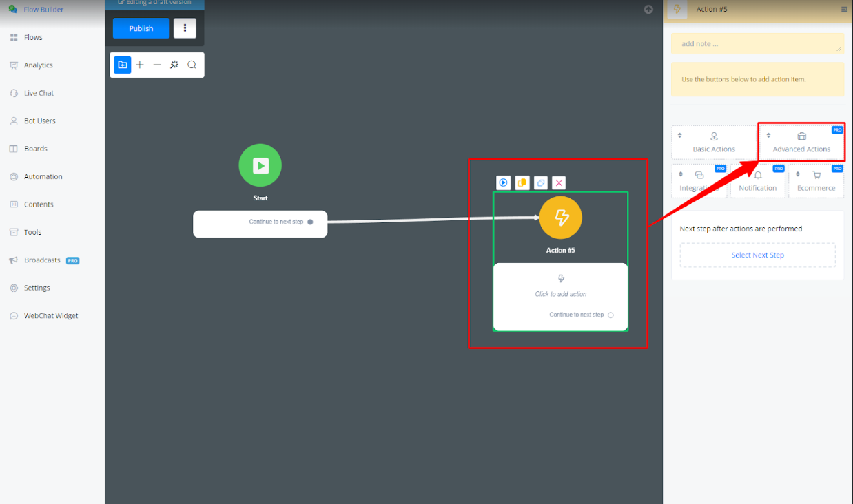The height and width of the screenshot is (504, 853).
Task: Click the Select Next Step button
Action: pyautogui.click(x=757, y=255)
